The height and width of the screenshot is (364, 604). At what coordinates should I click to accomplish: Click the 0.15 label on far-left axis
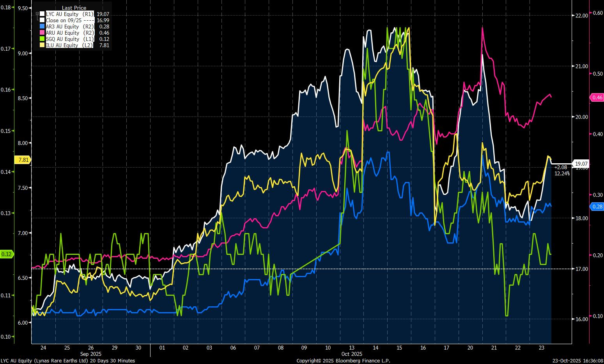click(x=6, y=131)
